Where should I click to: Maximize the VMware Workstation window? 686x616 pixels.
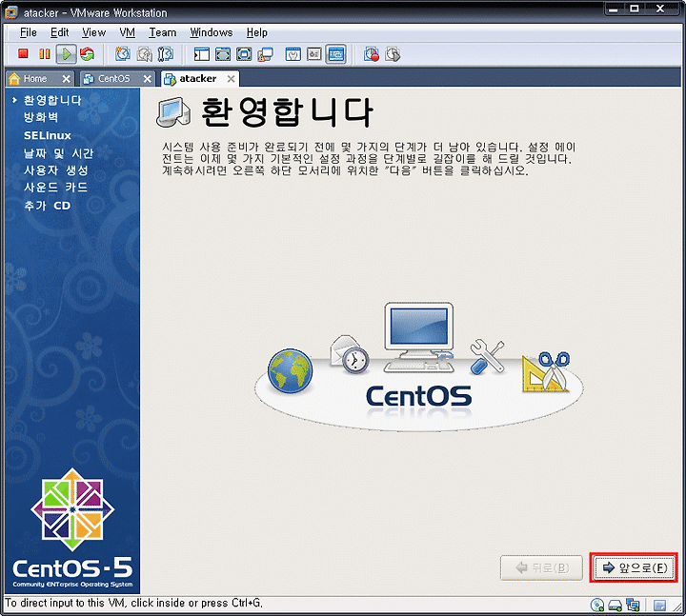pyautogui.click(x=634, y=10)
